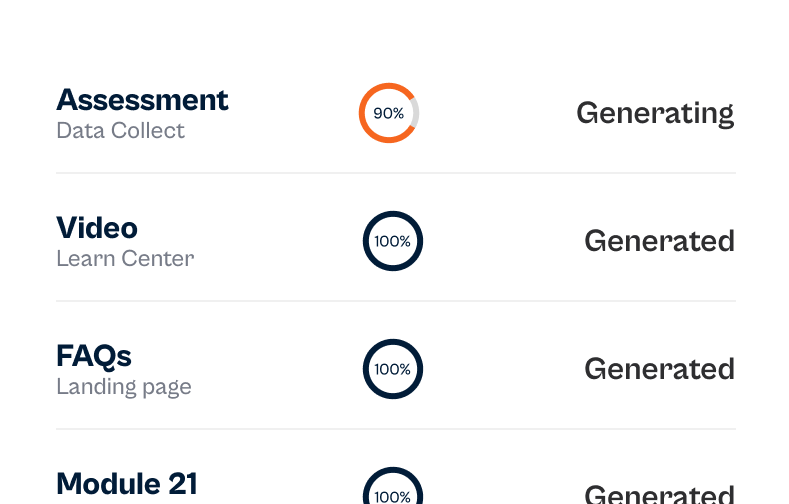Click the 90% label inside the Assessment ring

tap(388, 113)
